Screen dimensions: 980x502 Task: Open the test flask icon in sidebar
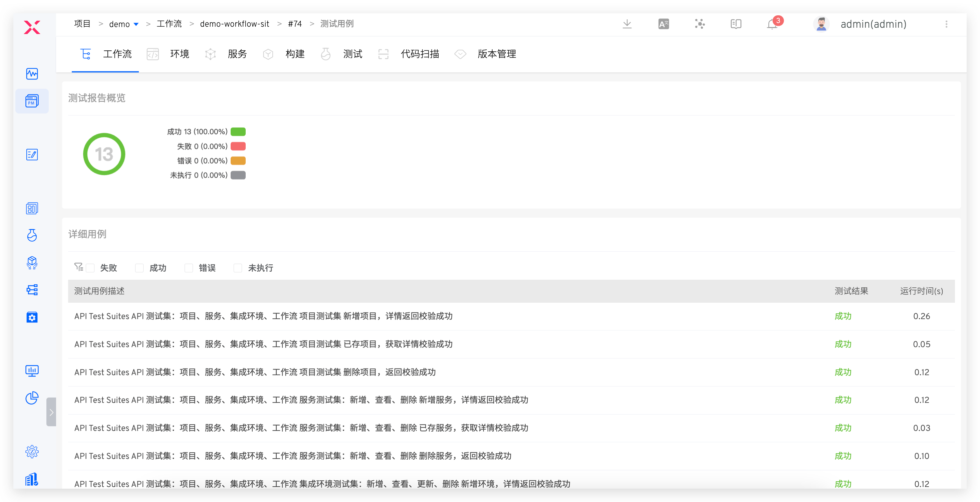pyautogui.click(x=32, y=235)
